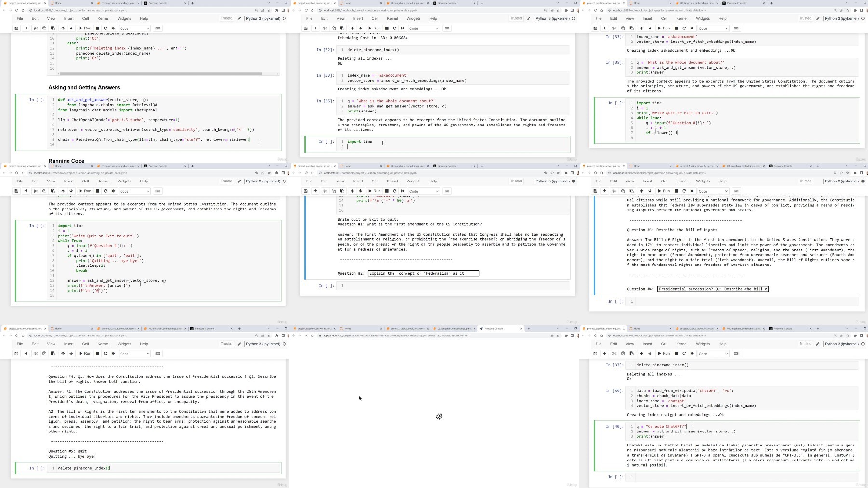Open command palette keyboard icon in 'Asking and Getting Answers' window

coord(158,28)
